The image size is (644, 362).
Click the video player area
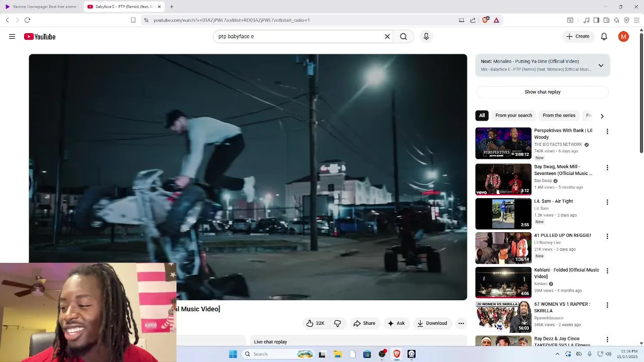248,177
